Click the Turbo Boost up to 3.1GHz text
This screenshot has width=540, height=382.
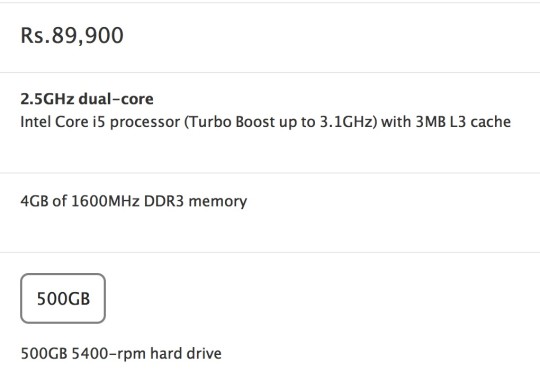click(281, 123)
